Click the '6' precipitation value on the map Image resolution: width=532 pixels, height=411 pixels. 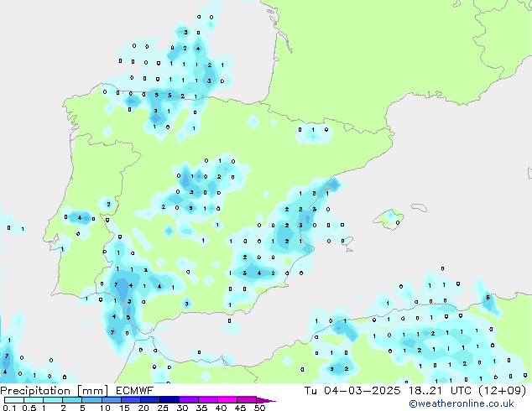click(x=488, y=298)
